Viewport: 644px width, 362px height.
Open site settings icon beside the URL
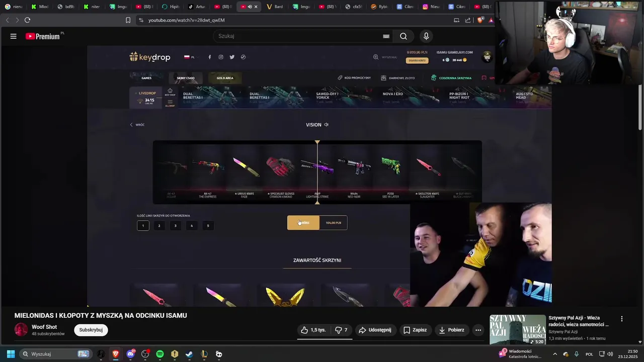click(141, 20)
